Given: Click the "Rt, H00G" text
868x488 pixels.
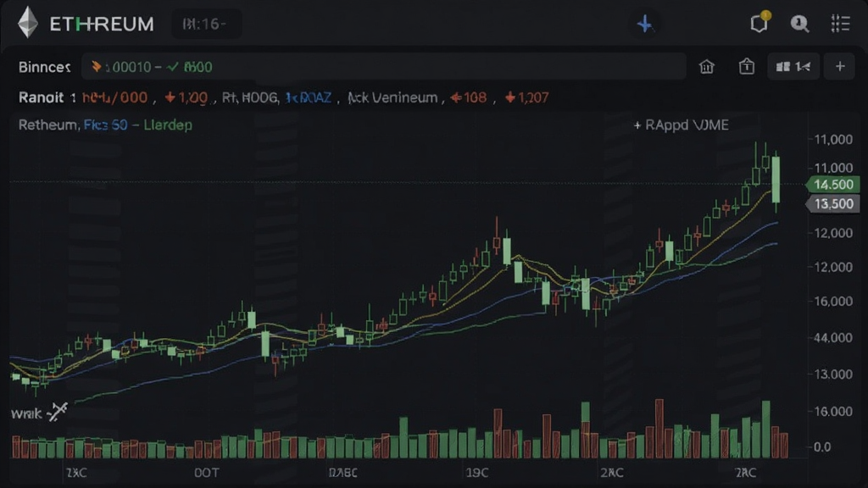Looking at the screenshot, I should 249,98.
